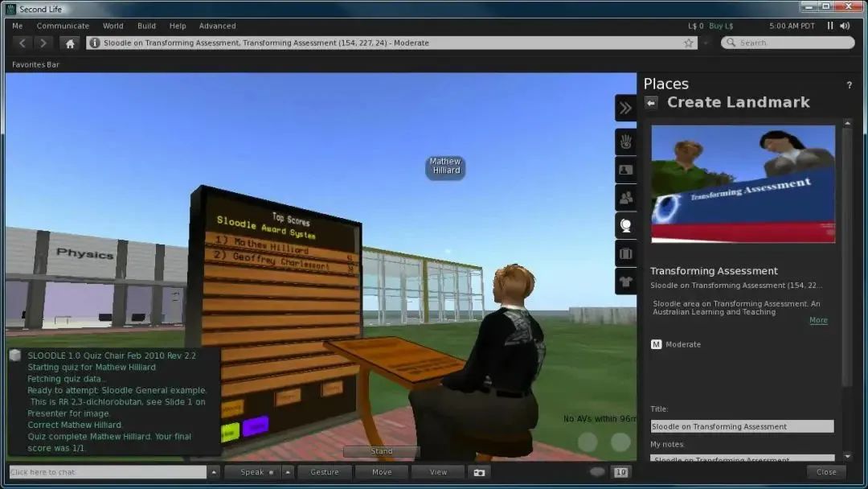Click the landmark Title input field
868x489 pixels.
coord(742,426)
